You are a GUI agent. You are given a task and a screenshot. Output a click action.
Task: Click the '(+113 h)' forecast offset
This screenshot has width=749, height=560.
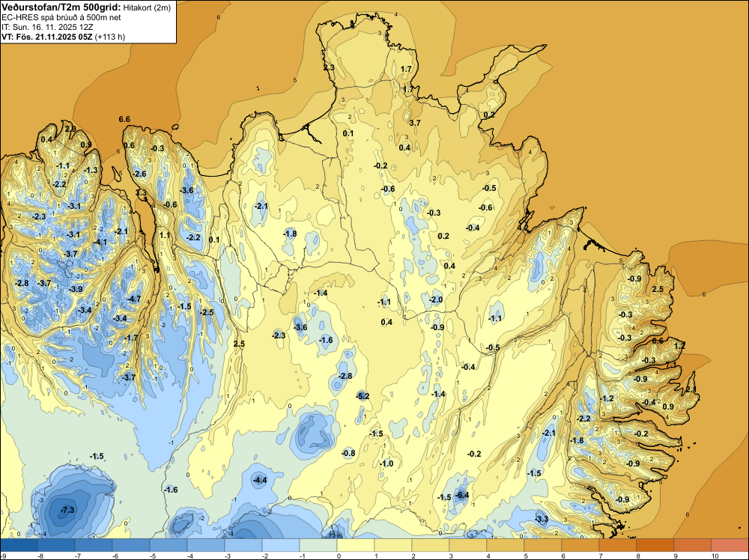click(110, 37)
